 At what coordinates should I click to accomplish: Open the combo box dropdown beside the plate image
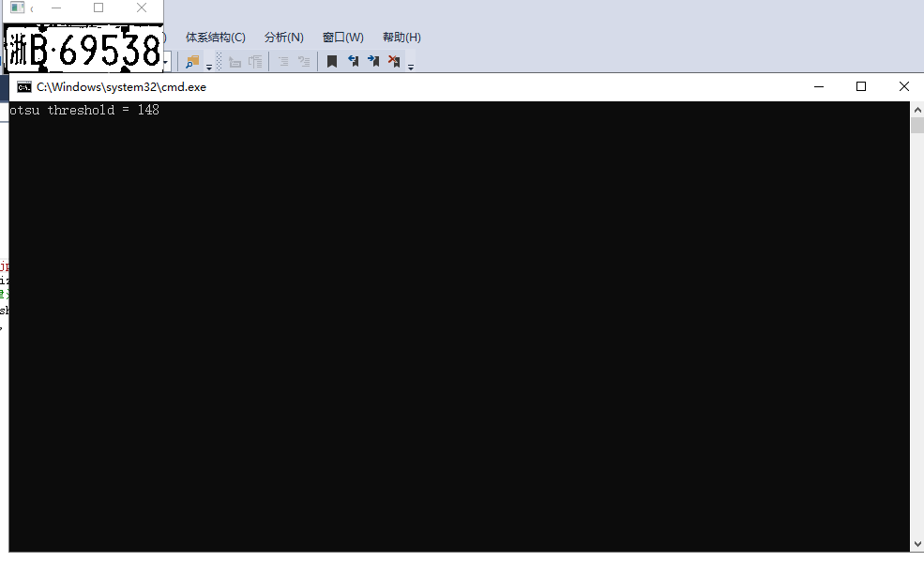pyautogui.click(x=167, y=61)
